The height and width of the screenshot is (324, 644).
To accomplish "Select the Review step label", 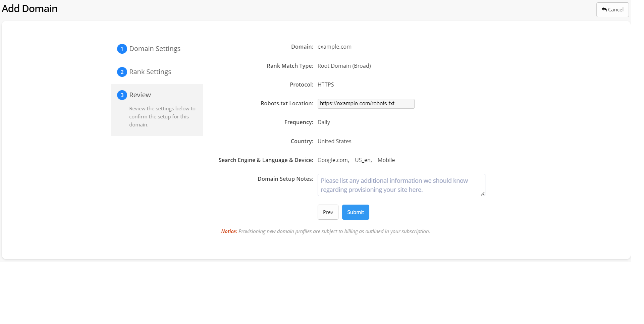I will point(140,95).
